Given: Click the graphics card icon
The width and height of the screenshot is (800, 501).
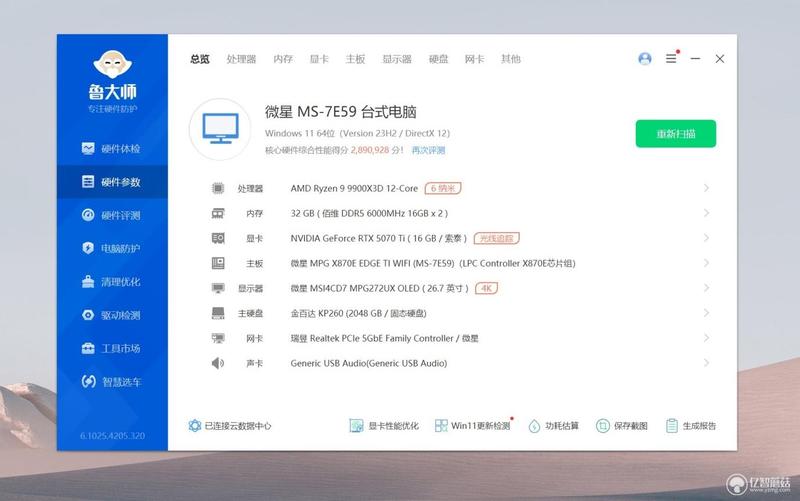Looking at the screenshot, I should click(218, 238).
